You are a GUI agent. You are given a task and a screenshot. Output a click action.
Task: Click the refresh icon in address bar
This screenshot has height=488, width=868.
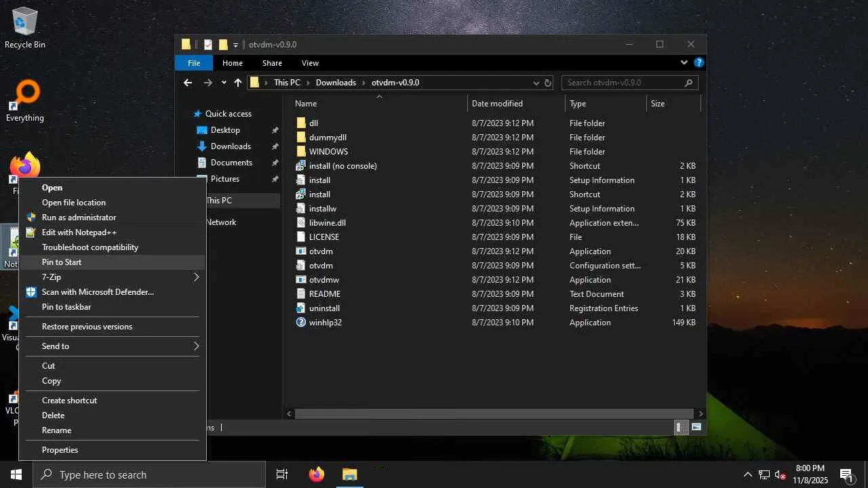click(547, 83)
